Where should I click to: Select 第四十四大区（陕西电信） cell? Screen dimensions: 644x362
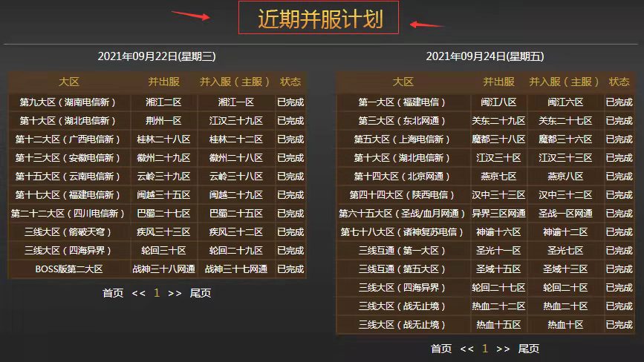(x=403, y=195)
